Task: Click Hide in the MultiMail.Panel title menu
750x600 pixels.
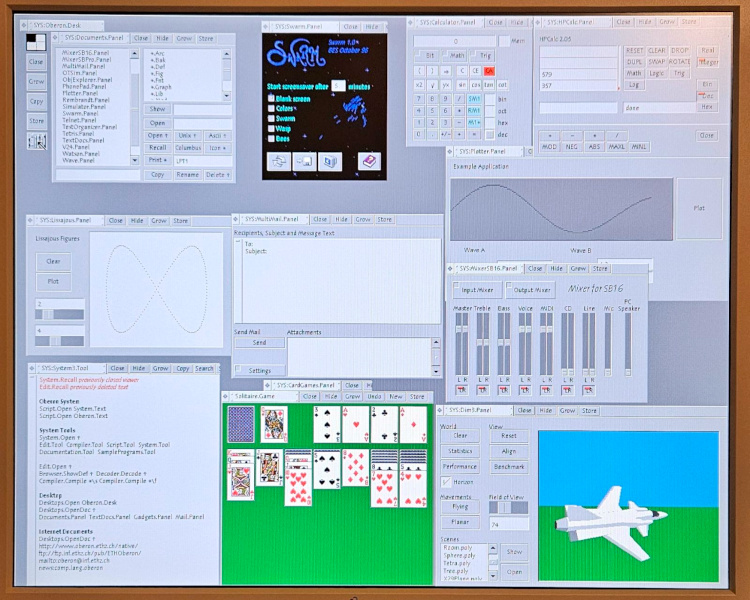Action: click(341, 219)
